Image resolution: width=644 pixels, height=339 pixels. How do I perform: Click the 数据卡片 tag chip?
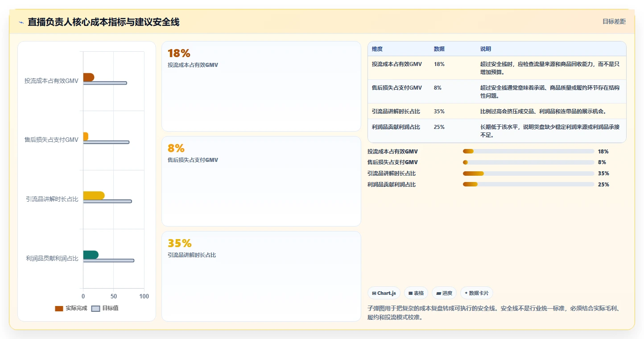coord(476,293)
